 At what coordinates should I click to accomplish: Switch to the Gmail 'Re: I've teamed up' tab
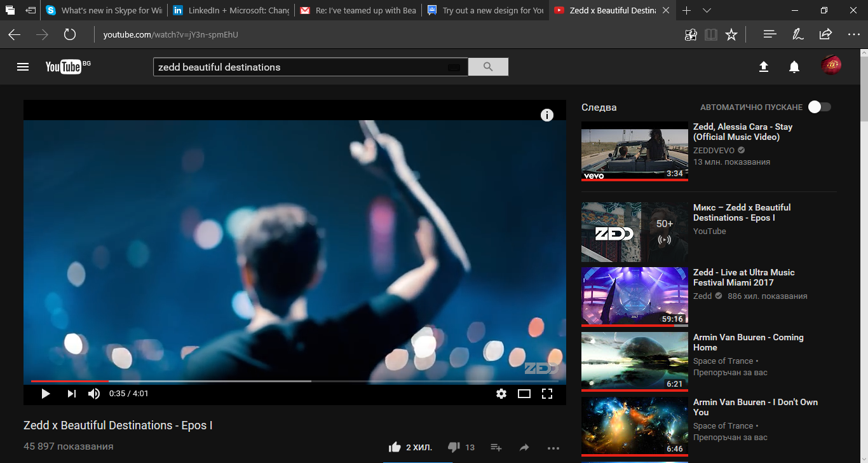click(x=358, y=10)
